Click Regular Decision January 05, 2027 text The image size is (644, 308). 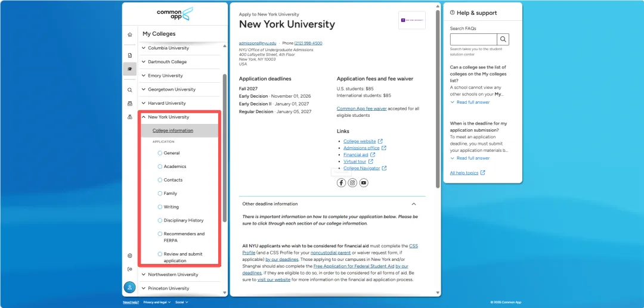(x=275, y=111)
